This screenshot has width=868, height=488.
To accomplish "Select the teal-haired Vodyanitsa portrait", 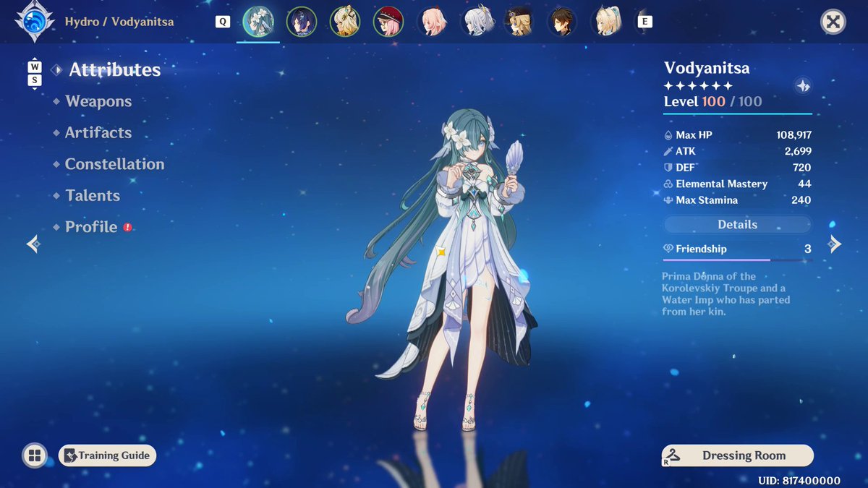I will coord(258,22).
